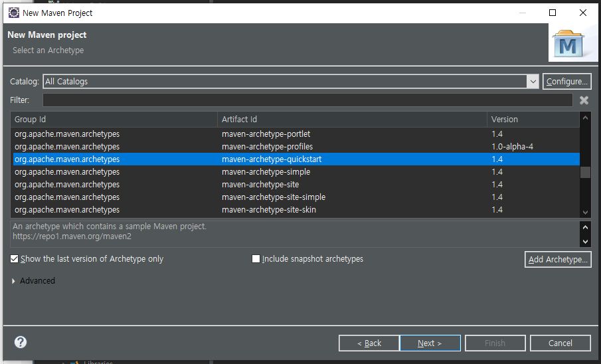Cancel the New Maven Project wizard
The height and width of the screenshot is (364, 601).
(x=560, y=343)
